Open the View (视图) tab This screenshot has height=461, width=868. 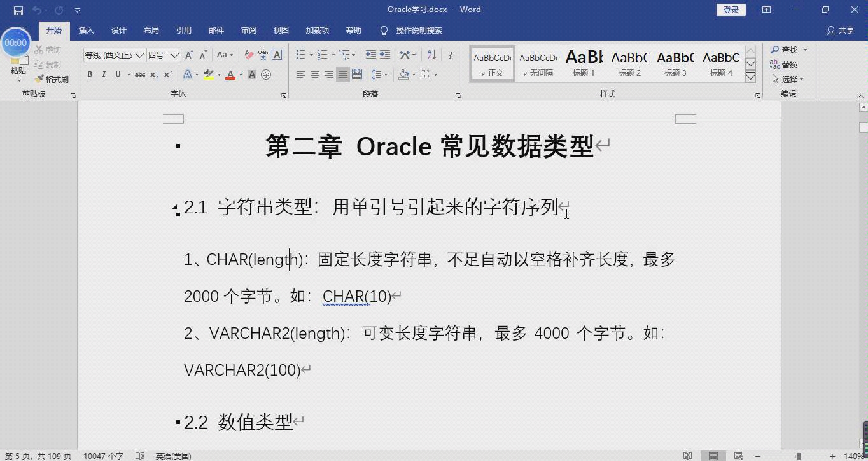[281, 31]
